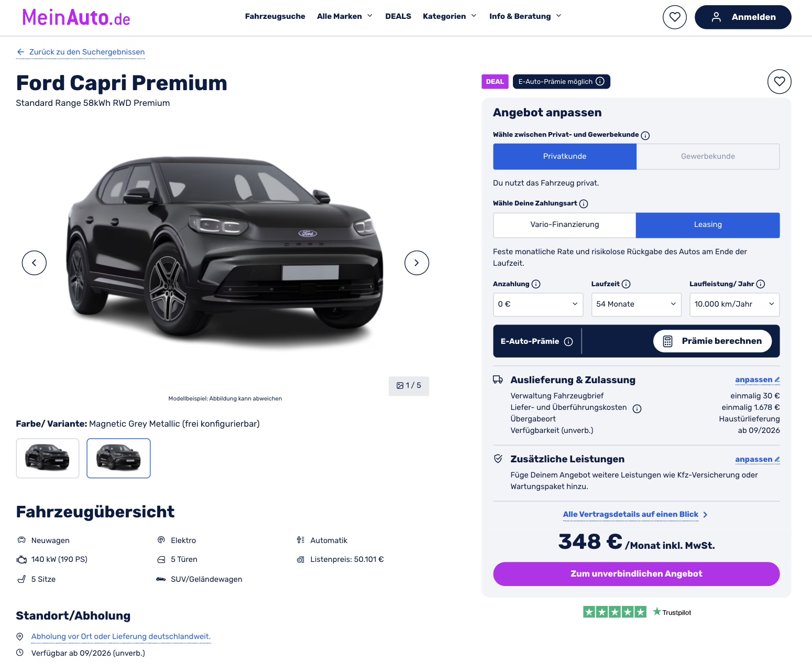Select the Privatkunde option

(x=564, y=156)
